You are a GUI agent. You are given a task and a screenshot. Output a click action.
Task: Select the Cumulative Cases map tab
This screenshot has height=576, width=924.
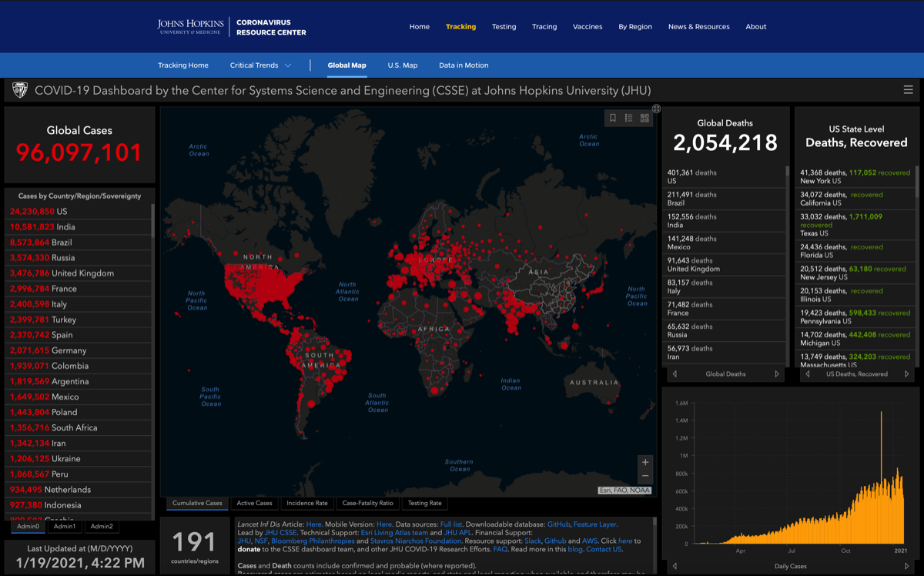(197, 504)
